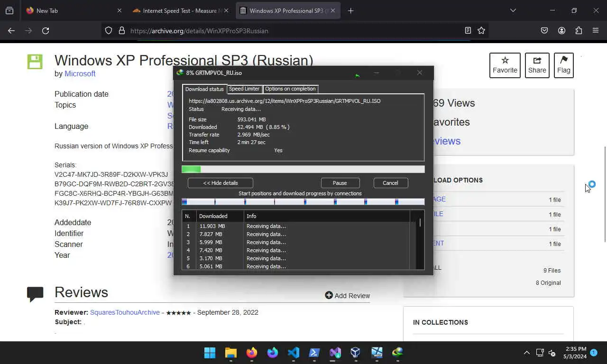Select connection row 2 with 7.827 MB
Screen dimensions: 607x364
click(x=296, y=234)
